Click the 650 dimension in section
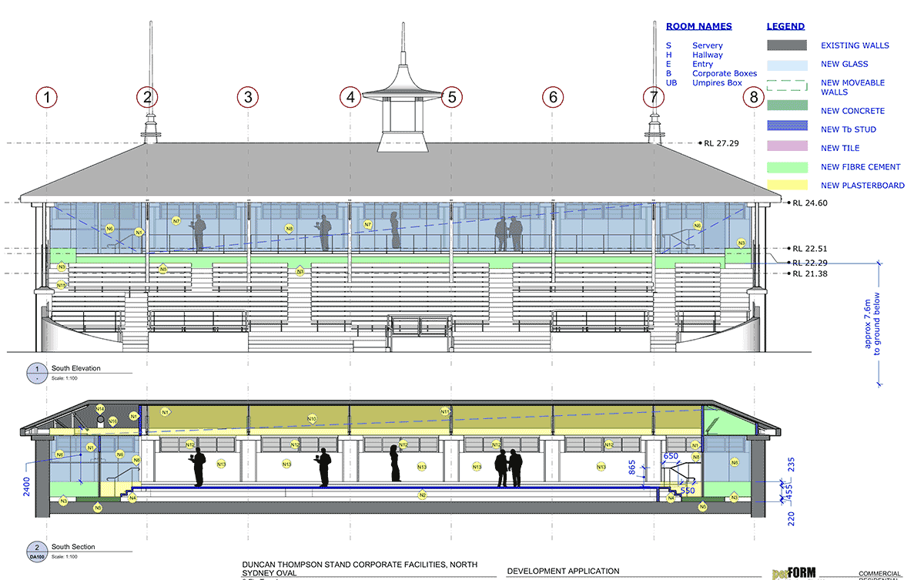Screen dimensions: 924x580 point(671,457)
